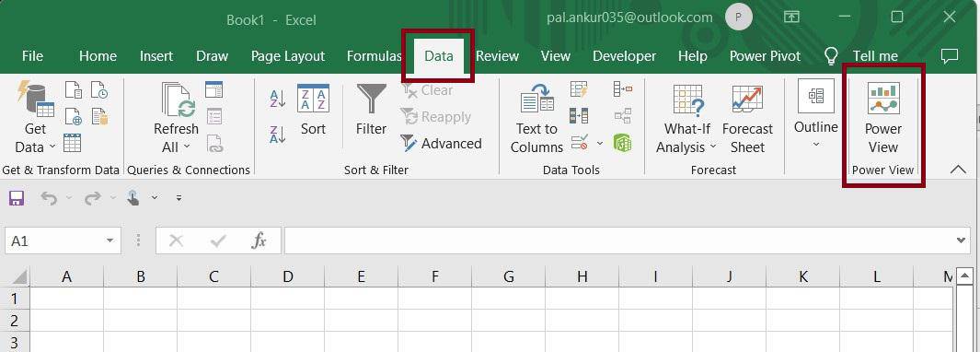Screen dimensions: 980x352
Task: Create a Forecast Sheet
Action: coord(747,119)
